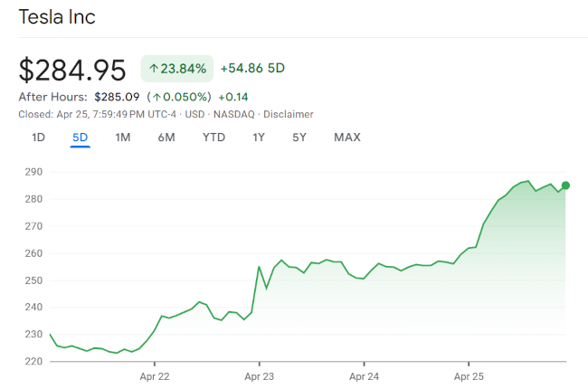
Task: Click the after hours up arrow icon
Action: [x=156, y=98]
